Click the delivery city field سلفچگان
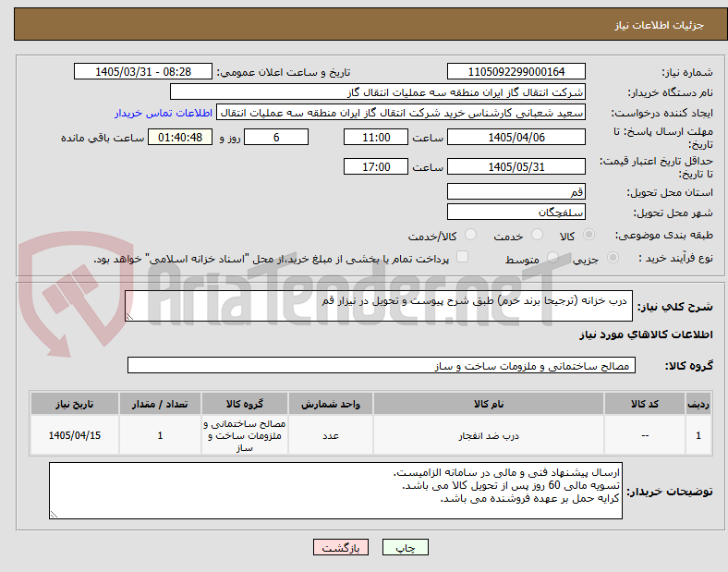The image size is (728, 572). point(516,212)
